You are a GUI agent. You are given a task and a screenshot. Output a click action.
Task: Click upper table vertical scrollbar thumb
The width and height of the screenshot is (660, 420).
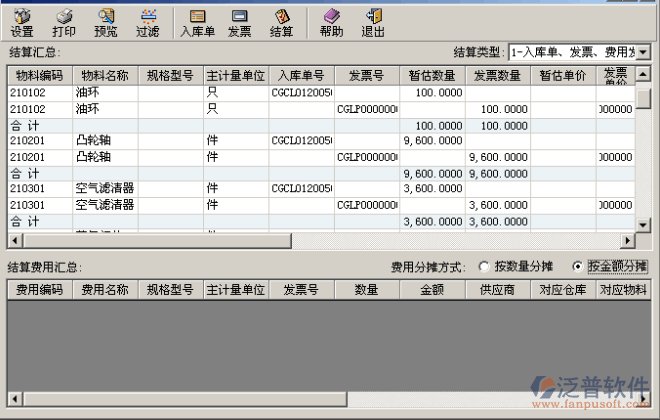[643, 98]
